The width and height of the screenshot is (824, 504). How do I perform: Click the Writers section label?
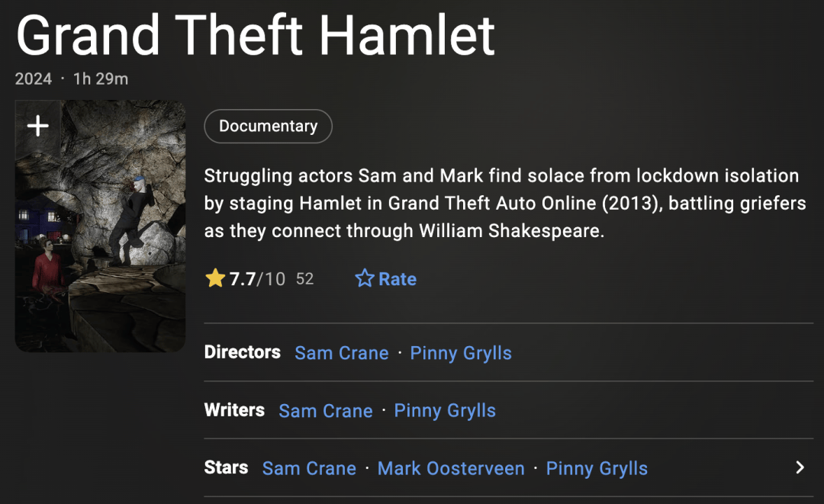(x=234, y=410)
